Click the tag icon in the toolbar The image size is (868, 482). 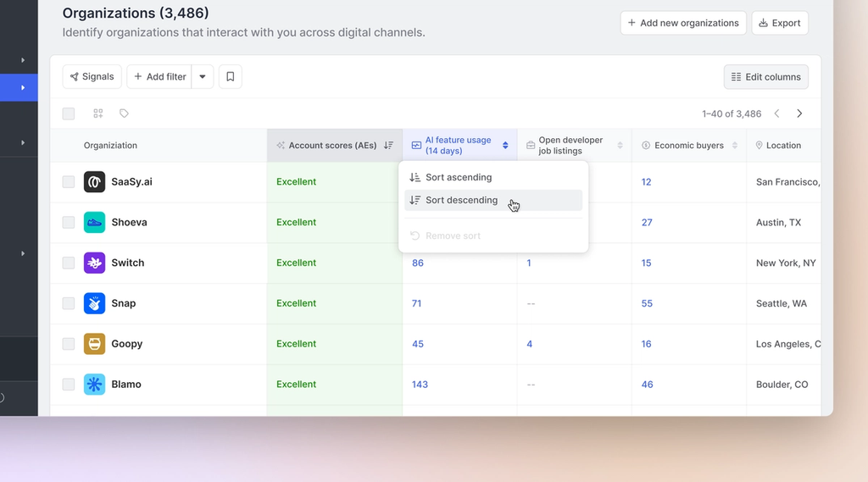pyautogui.click(x=124, y=114)
